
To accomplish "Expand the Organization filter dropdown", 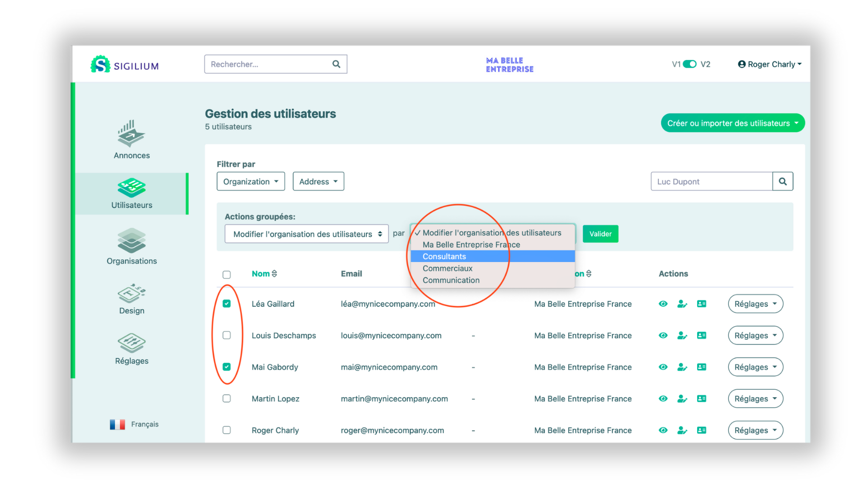I will 250,182.
